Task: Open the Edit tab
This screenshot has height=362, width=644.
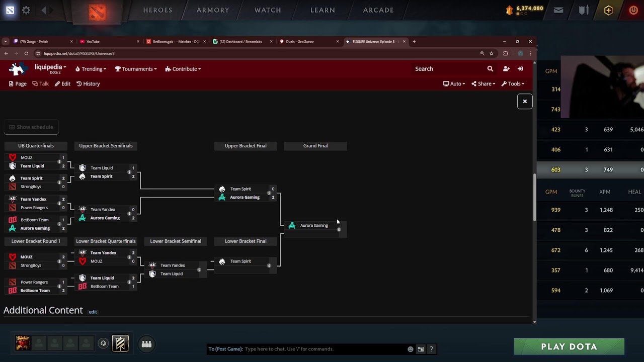Action: pos(62,84)
